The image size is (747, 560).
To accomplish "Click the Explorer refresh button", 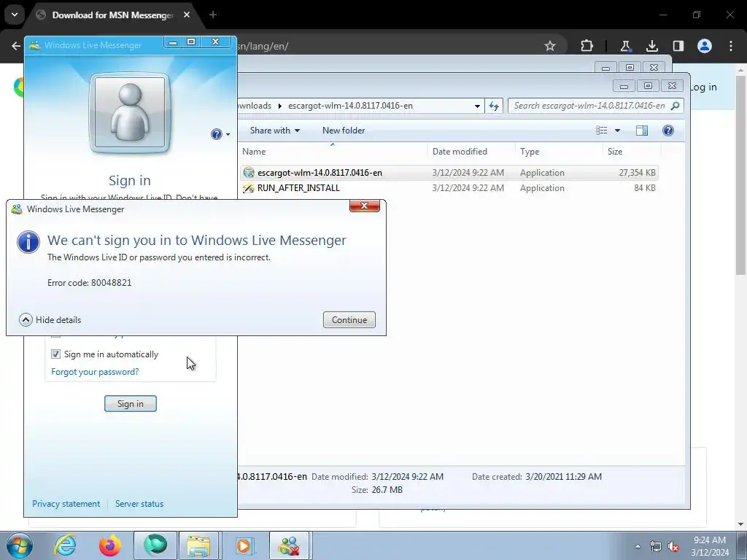I will click(x=494, y=106).
